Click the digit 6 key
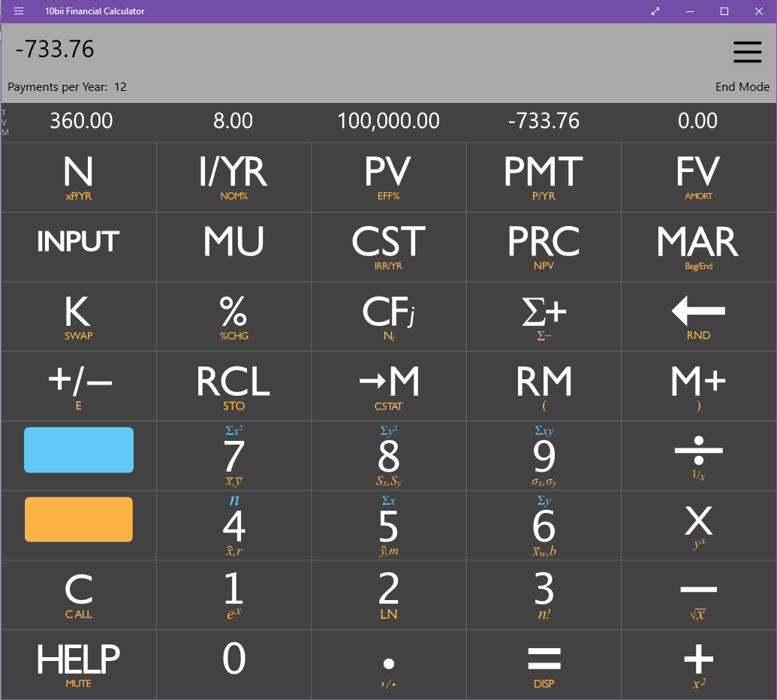Image resolution: width=777 pixels, height=700 pixels. click(544, 526)
